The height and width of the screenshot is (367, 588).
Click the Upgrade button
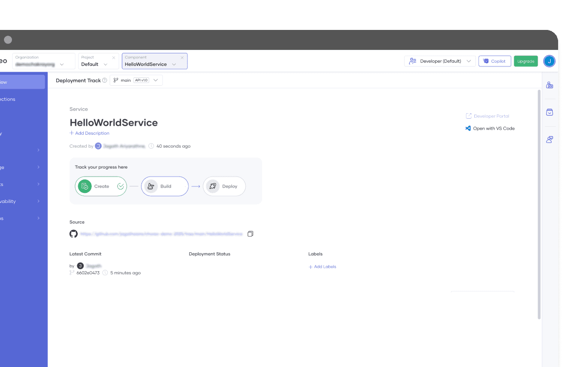(526, 61)
